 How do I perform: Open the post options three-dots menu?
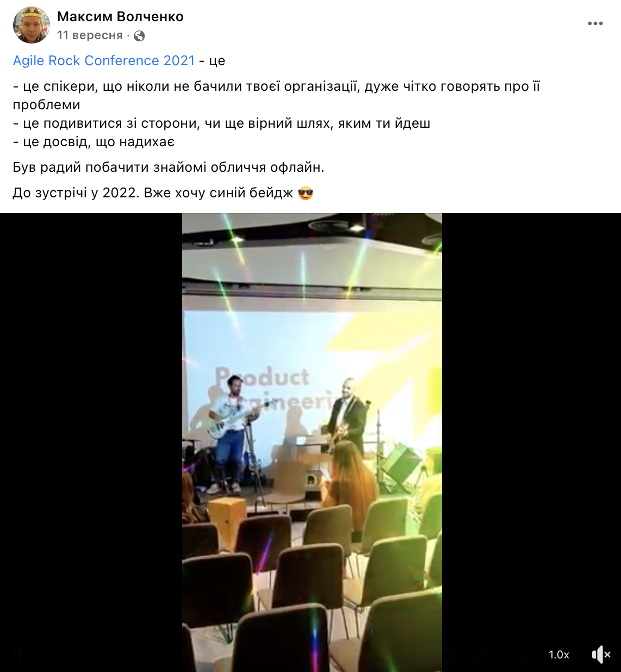pos(595,23)
